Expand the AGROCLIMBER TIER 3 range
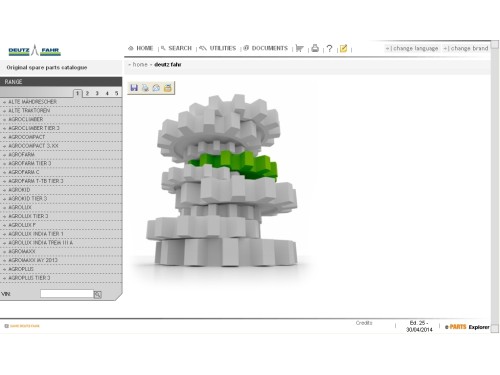The image size is (500, 375). click(61, 128)
